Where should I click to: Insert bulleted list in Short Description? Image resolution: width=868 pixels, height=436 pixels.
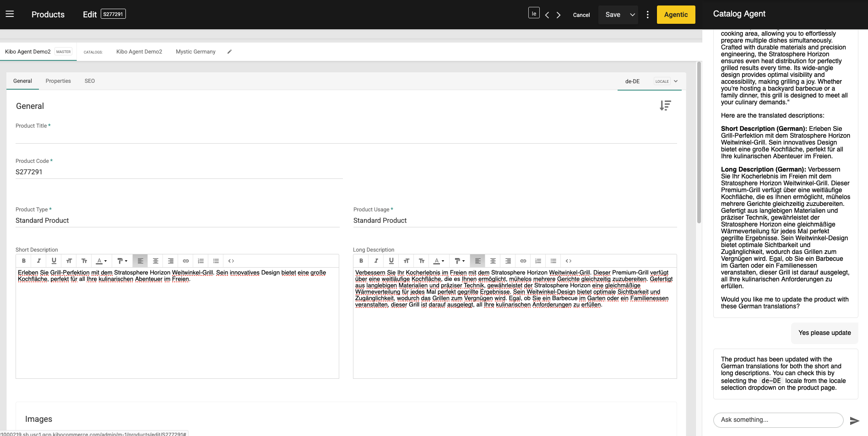pyautogui.click(x=216, y=261)
